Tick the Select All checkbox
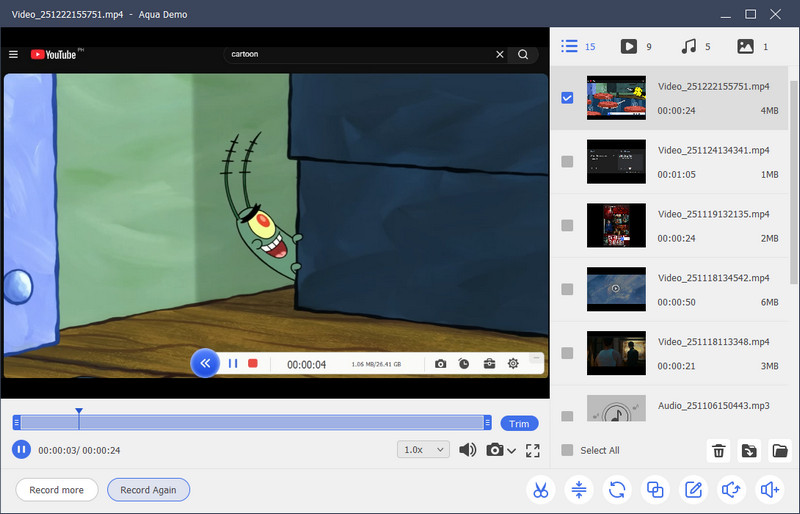 pos(567,450)
